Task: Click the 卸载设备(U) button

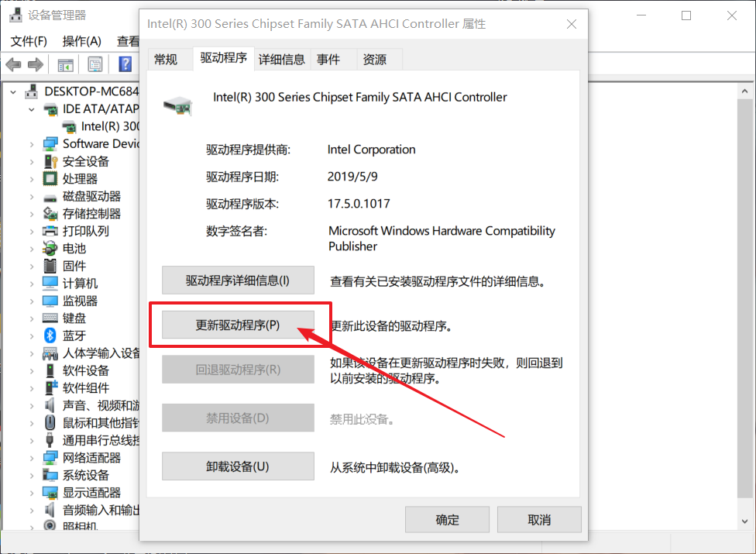Action: pyautogui.click(x=238, y=466)
